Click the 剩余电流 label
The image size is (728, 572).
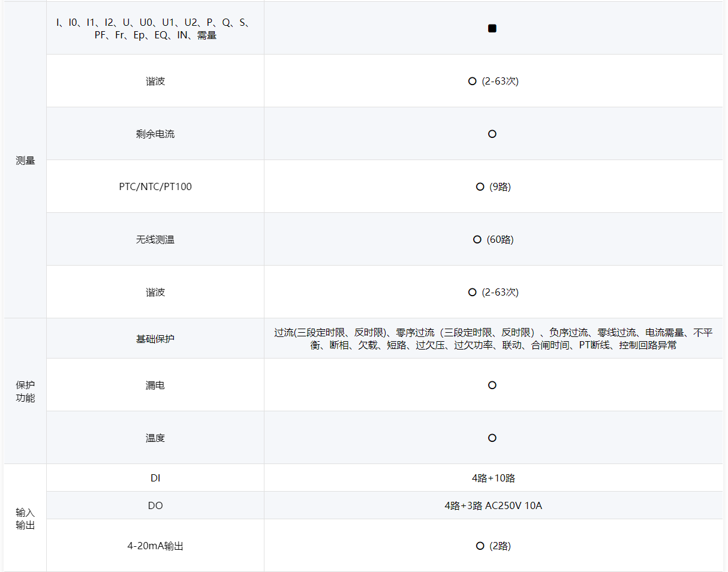click(x=155, y=134)
